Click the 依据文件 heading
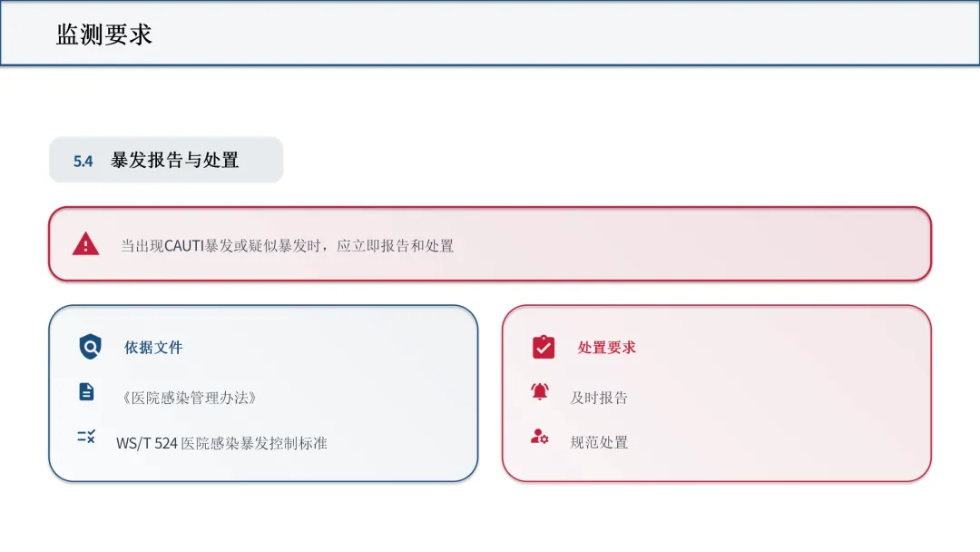The image size is (980, 552). point(153,348)
